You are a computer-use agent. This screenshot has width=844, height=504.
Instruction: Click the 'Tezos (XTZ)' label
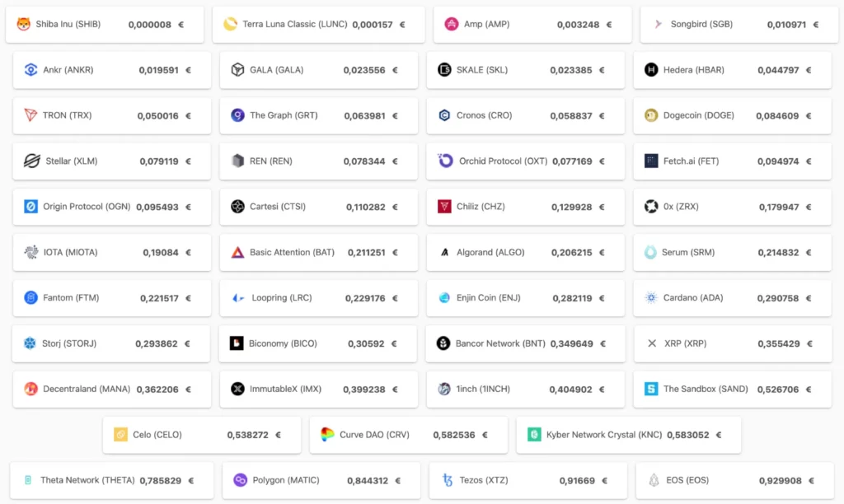[x=484, y=480]
